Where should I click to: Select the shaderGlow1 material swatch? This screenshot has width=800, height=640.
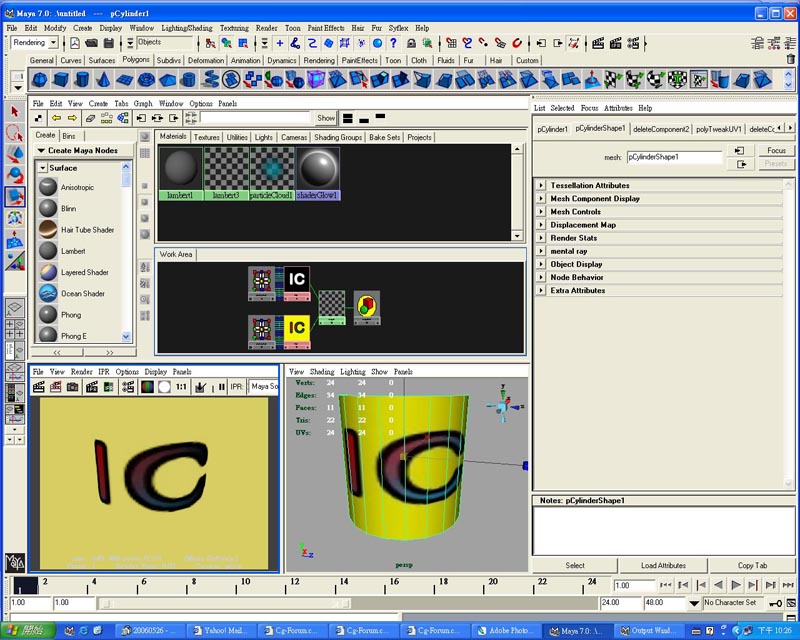click(x=318, y=174)
